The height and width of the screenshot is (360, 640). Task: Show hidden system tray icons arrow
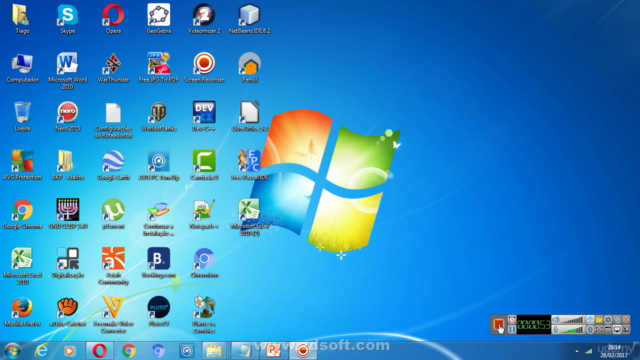click(x=577, y=351)
